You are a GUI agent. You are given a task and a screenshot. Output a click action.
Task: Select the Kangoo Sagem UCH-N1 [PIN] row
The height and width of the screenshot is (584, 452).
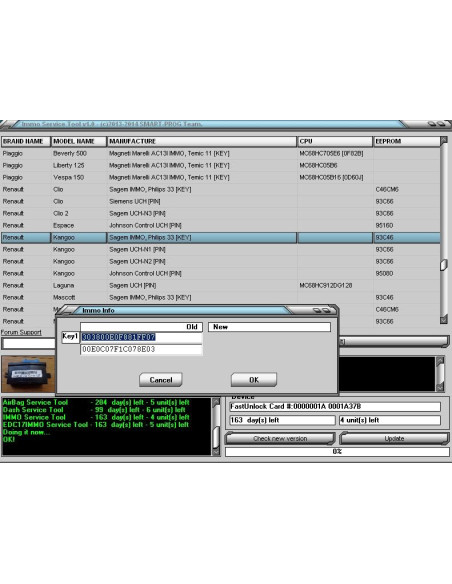click(x=220, y=250)
